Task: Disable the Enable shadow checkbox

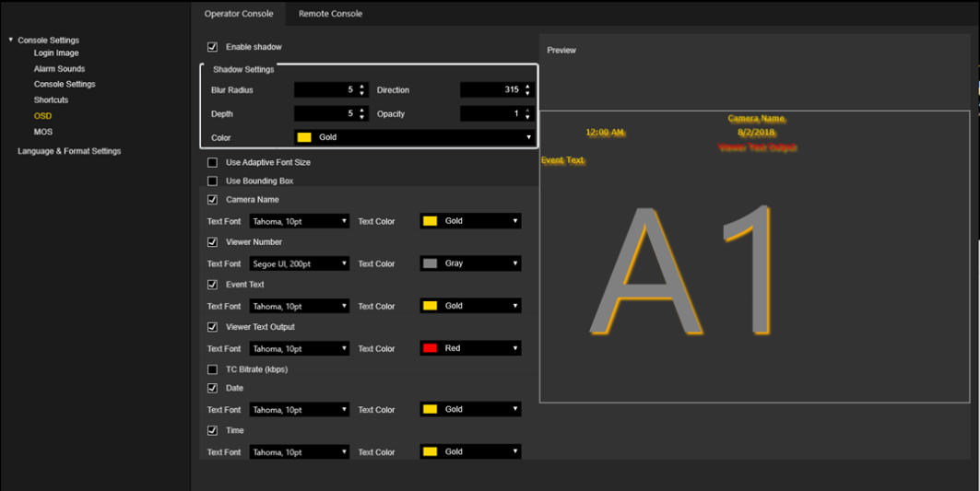Action: coord(213,47)
